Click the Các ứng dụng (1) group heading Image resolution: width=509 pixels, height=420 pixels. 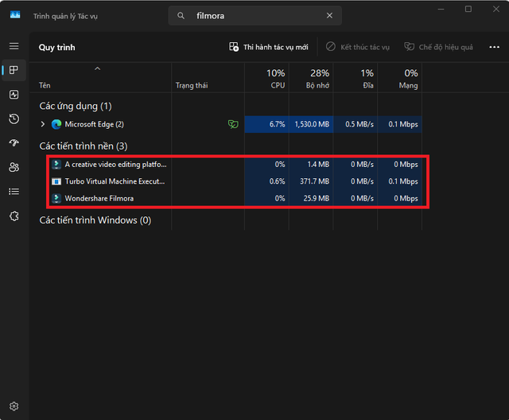point(76,106)
